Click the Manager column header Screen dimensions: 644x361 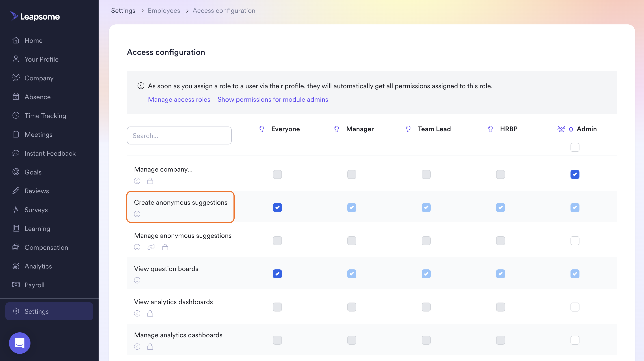(360, 129)
